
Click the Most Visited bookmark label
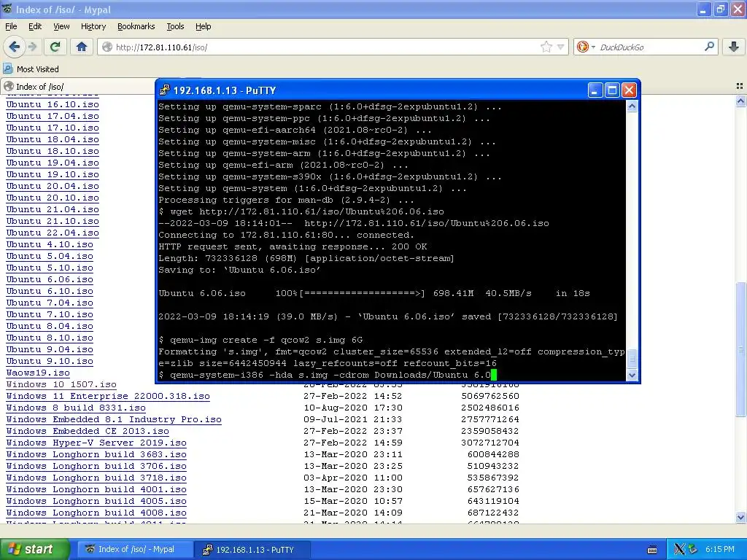(x=38, y=69)
